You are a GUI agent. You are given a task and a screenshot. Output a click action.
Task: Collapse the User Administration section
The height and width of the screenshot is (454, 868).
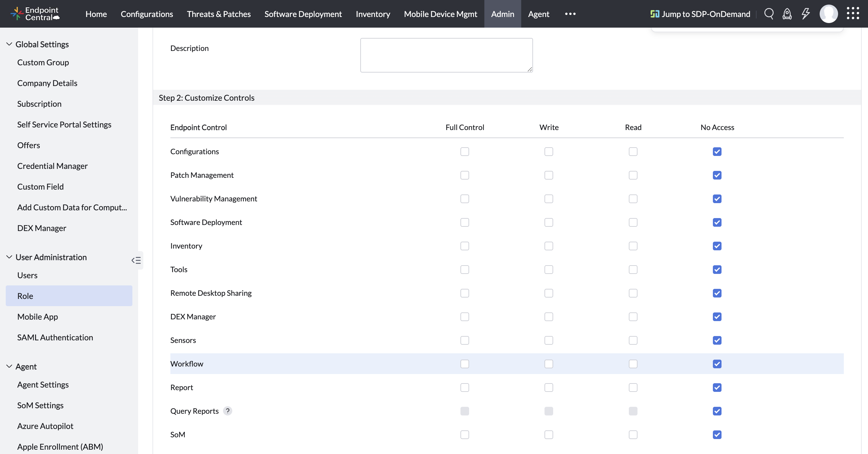click(9, 257)
